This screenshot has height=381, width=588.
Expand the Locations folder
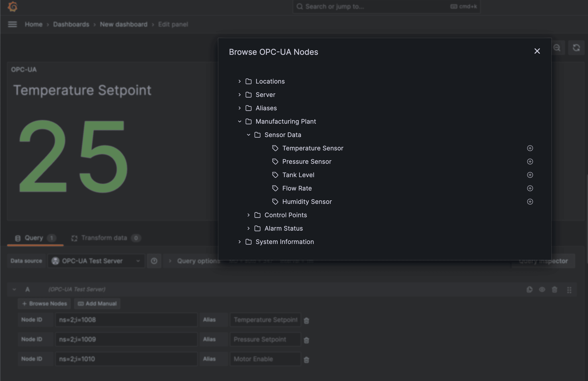pos(239,81)
